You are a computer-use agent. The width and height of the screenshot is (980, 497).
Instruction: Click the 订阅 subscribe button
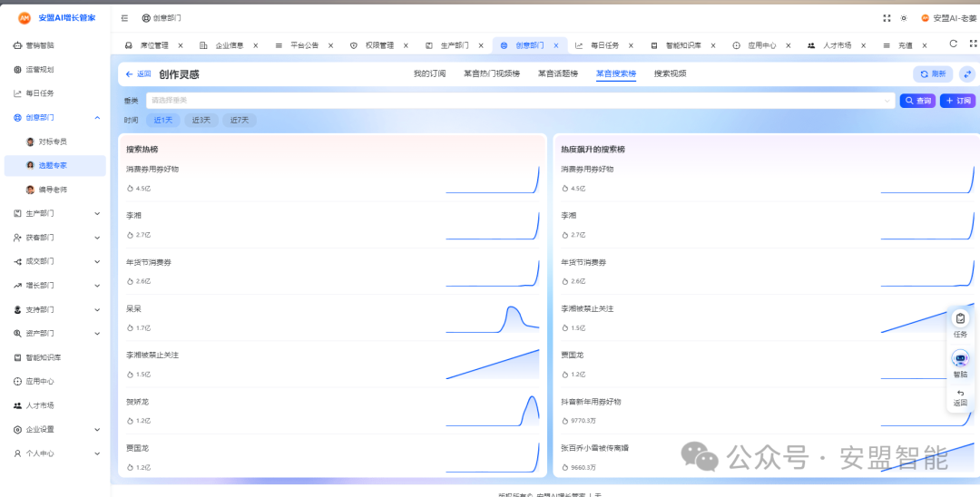click(x=957, y=101)
